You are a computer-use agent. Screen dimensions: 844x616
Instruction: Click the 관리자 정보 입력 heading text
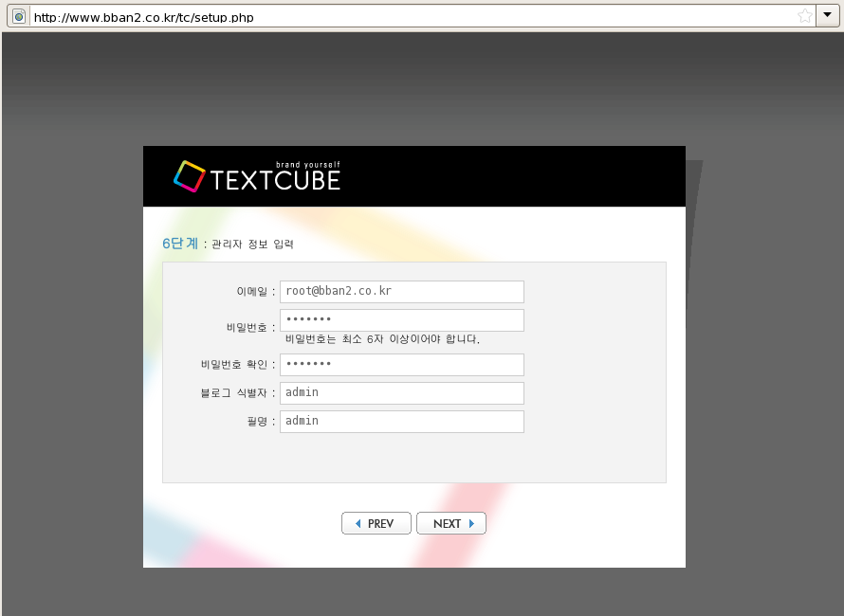pyautogui.click(x=252, y=245)
